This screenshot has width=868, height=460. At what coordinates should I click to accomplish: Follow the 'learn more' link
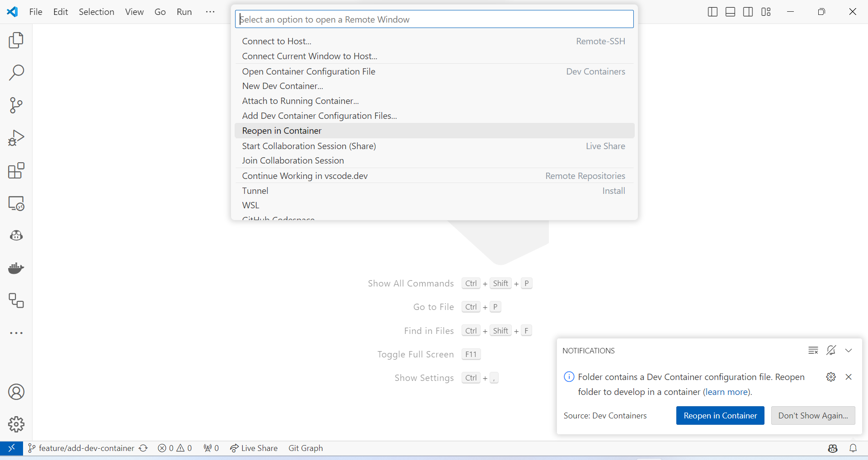click(726, 392)
